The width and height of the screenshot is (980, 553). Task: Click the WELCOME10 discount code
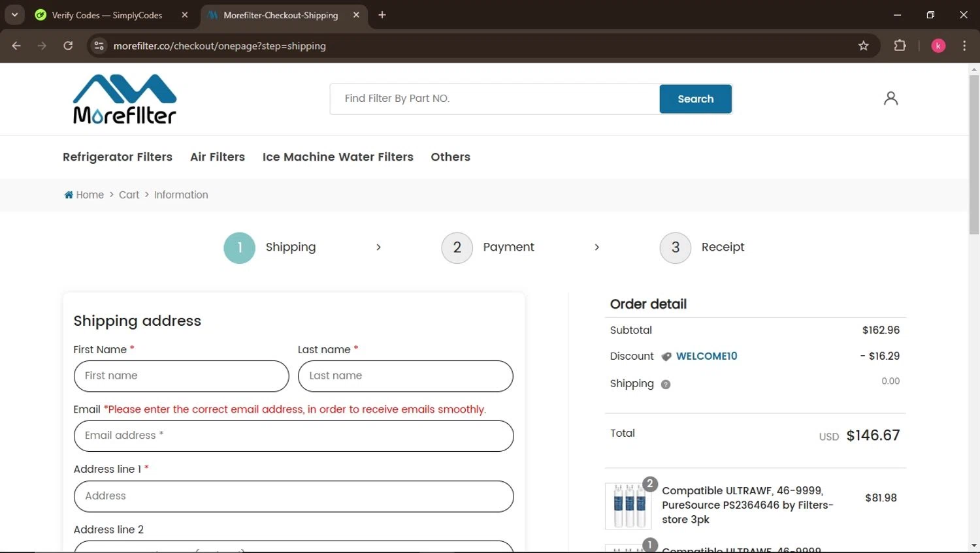pos(707,356)
